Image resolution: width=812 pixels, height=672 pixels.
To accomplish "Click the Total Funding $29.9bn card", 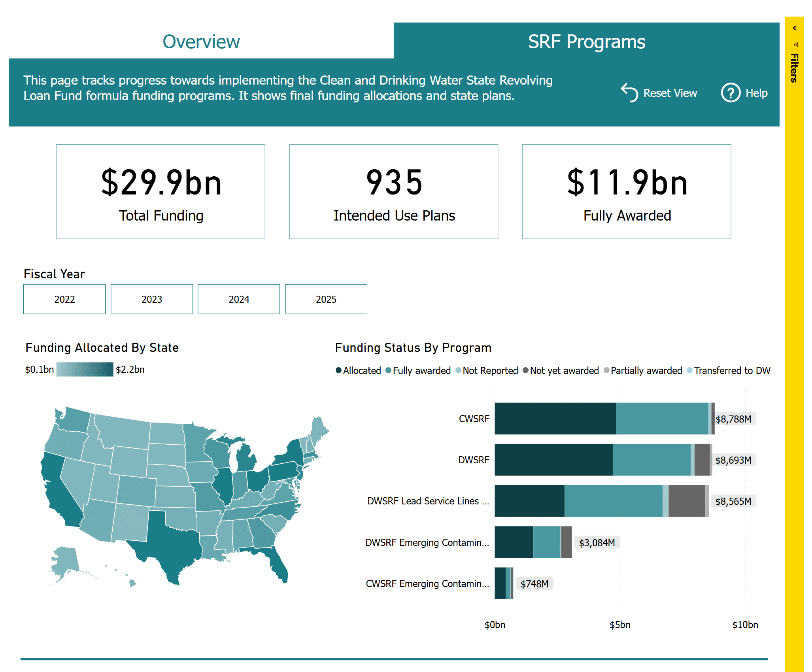I will [x=161, y=192].
